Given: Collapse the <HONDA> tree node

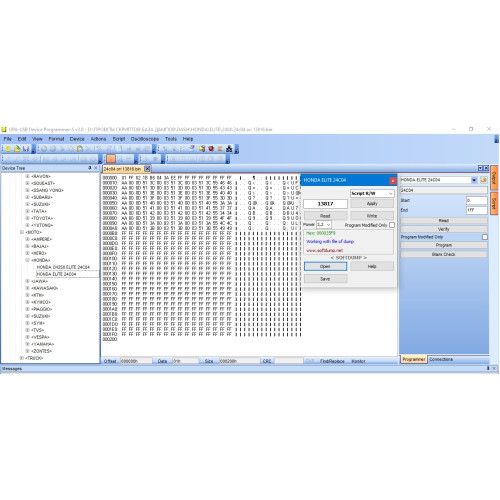Looking at the screenshot, I should pos(27,260).
